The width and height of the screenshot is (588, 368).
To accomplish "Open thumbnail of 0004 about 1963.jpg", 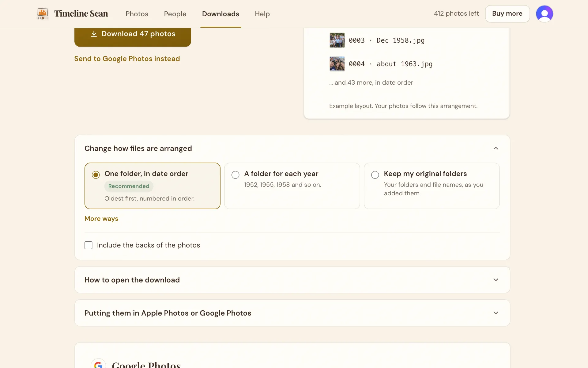I will [337, 64].
